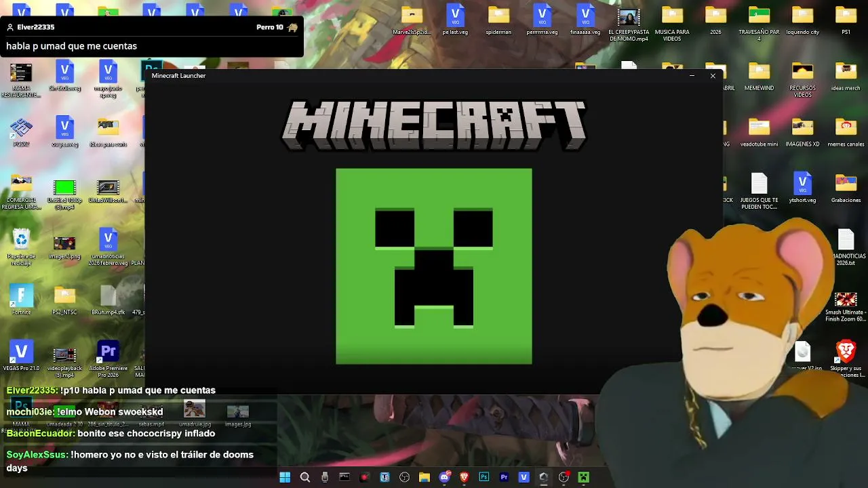Select Adobe Premiere Pro 2026 desktop shortcut
Viewport: 868px width, 488px height.
tap(108, 359)
